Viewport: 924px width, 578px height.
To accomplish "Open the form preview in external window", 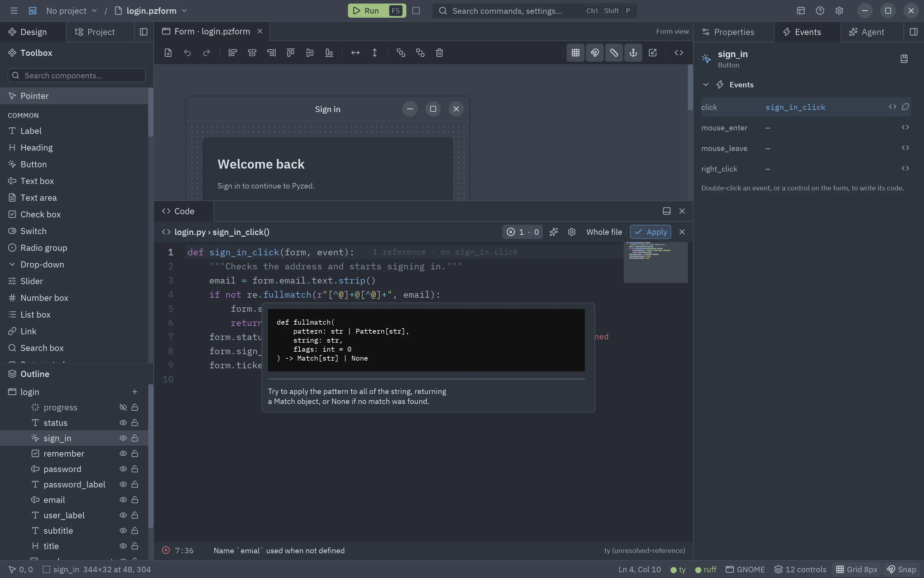I will (x=653, y=53).
